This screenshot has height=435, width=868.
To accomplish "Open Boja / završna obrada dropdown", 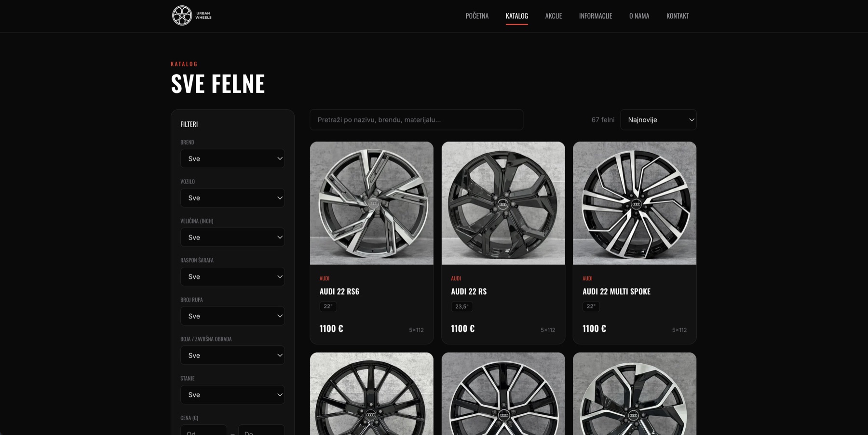I will (232, 356).
